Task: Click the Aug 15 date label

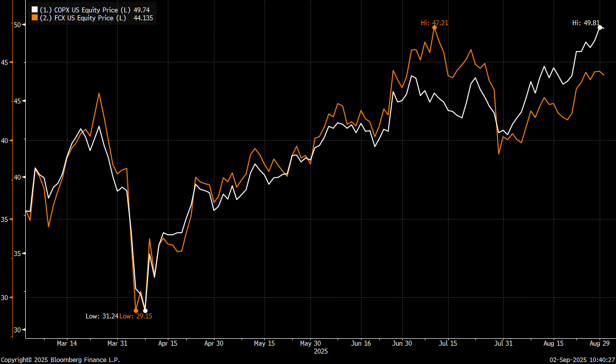Action: (x=553, y=343)
